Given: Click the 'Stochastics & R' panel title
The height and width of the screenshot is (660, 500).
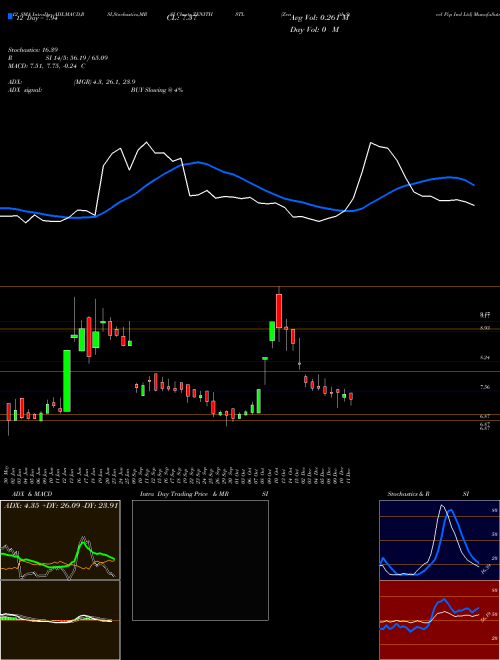Looking at the screenshot, I should 409,494.
